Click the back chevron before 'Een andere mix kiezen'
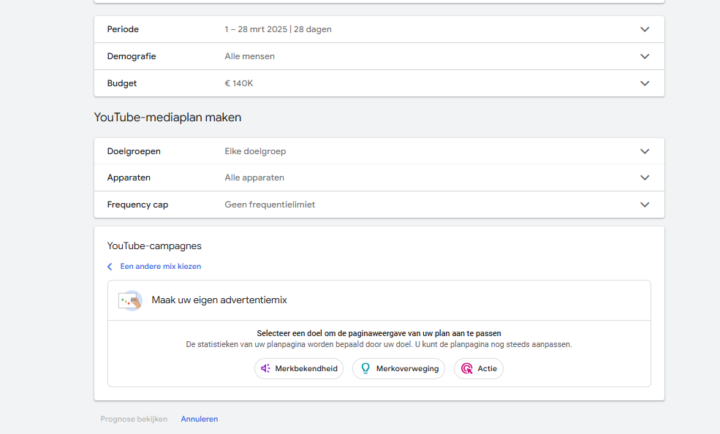 tap(110, 266)
